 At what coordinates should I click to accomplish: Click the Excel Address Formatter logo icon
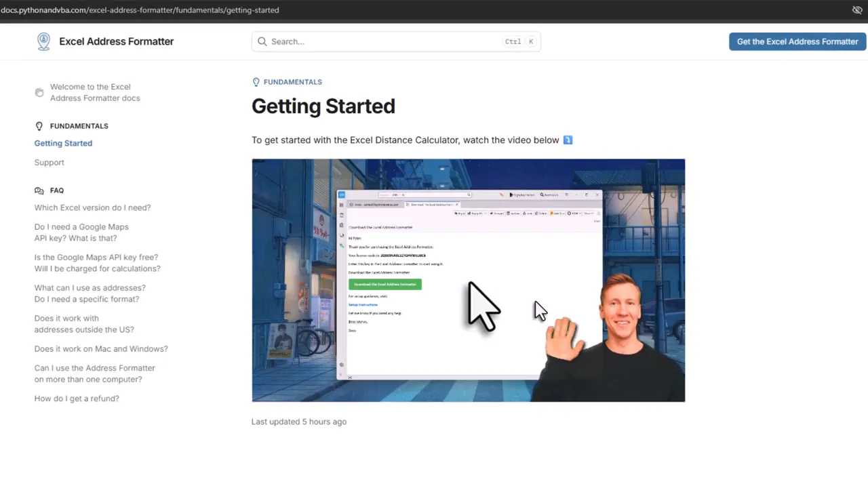43,41
